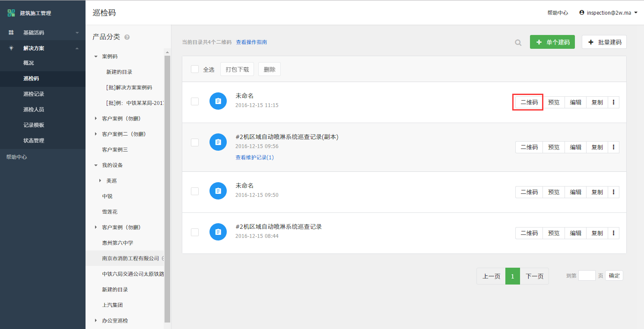The width and height of the screenshot is (644, 329).
Task: Click the lightbulb icon beside 解决方案
Action: point(11,48)
